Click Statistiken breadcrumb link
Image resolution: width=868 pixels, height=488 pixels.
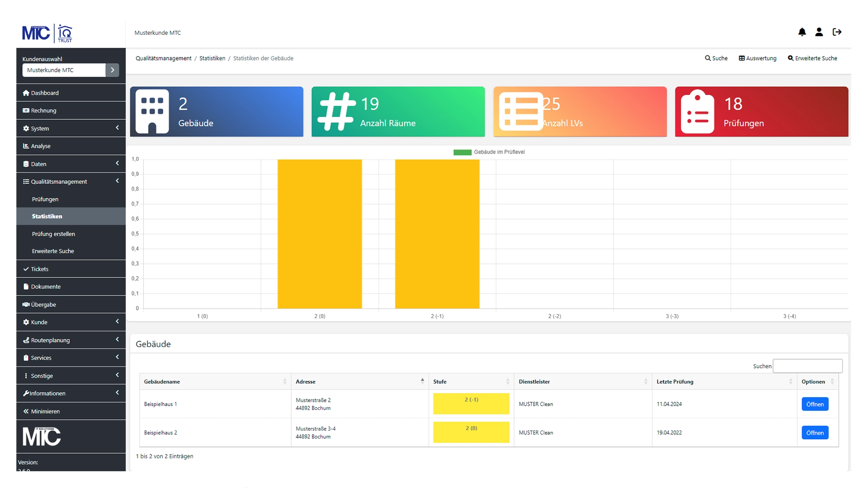coord(212,58)
